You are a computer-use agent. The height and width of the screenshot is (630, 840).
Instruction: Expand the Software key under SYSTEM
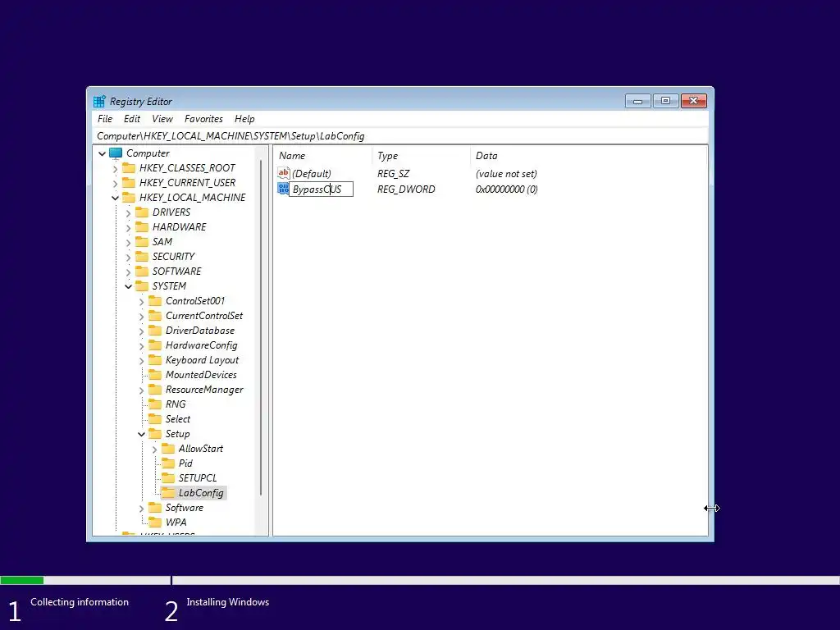pos(141,508)
